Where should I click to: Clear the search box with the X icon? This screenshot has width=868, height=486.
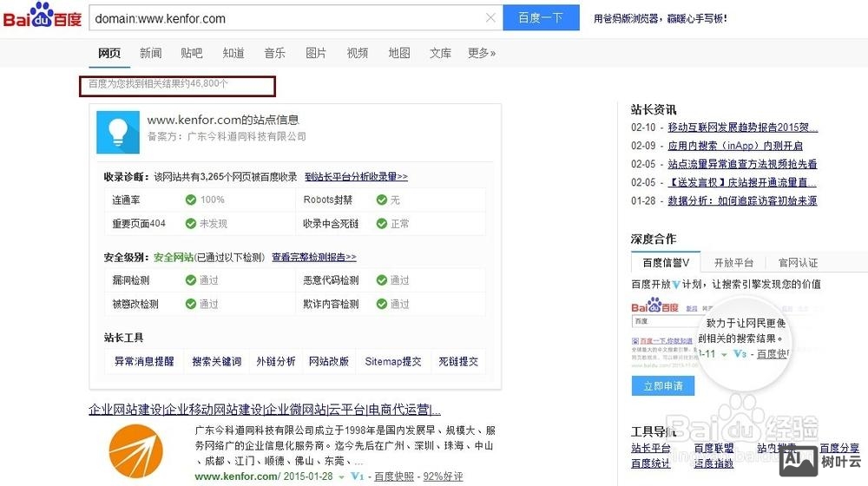coord(490,17)
